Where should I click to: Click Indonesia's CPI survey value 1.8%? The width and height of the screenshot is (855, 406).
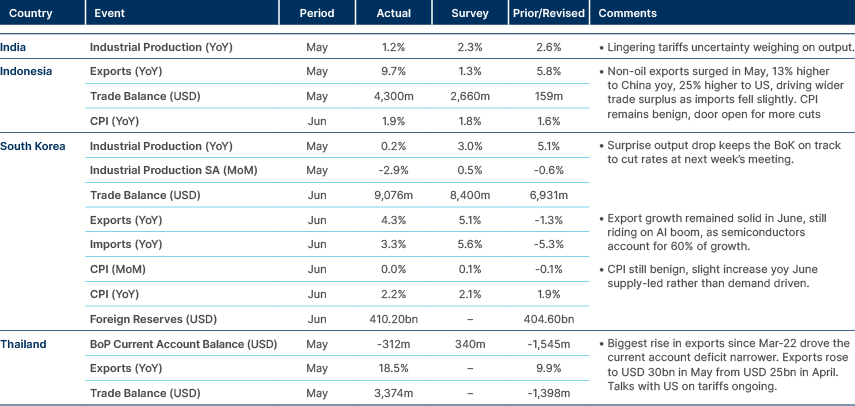(469, 122)
